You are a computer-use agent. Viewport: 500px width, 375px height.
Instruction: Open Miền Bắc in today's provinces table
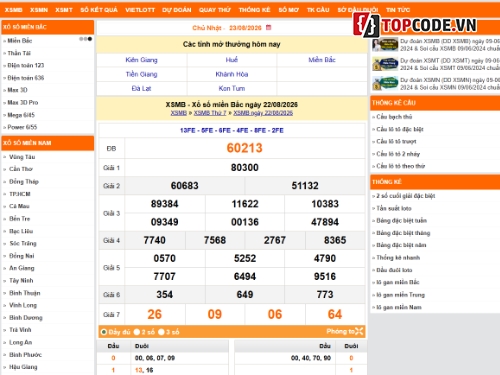[322, 60]
